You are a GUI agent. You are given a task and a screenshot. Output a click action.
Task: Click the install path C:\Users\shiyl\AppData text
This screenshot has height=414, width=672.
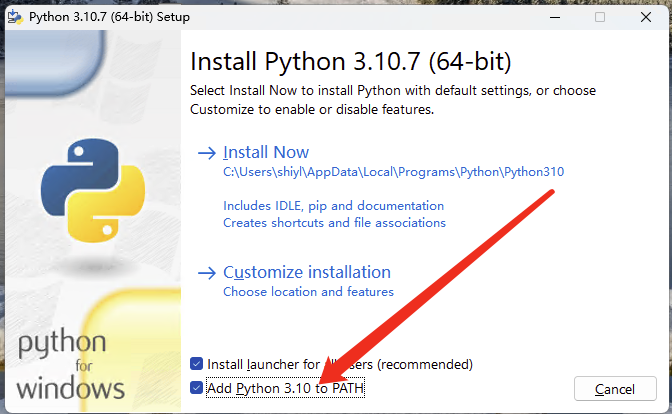[x=393, y=172]
